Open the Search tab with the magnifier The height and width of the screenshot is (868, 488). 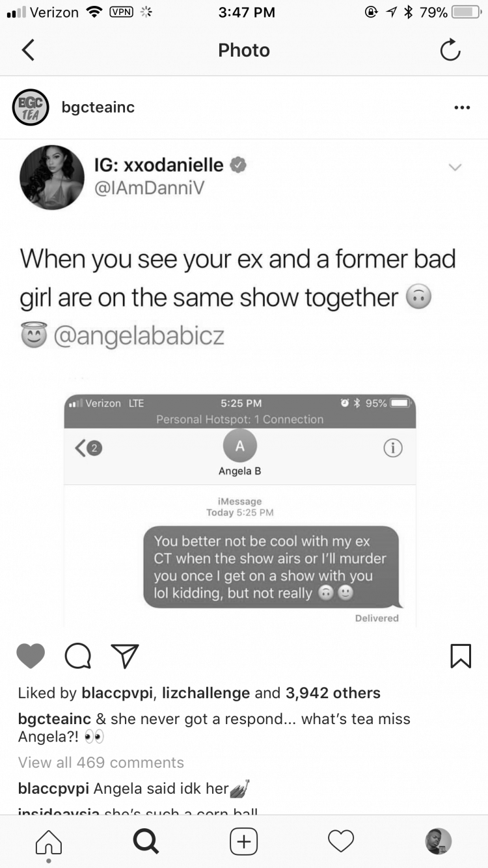pyautogui.click(x=146, y=841)
